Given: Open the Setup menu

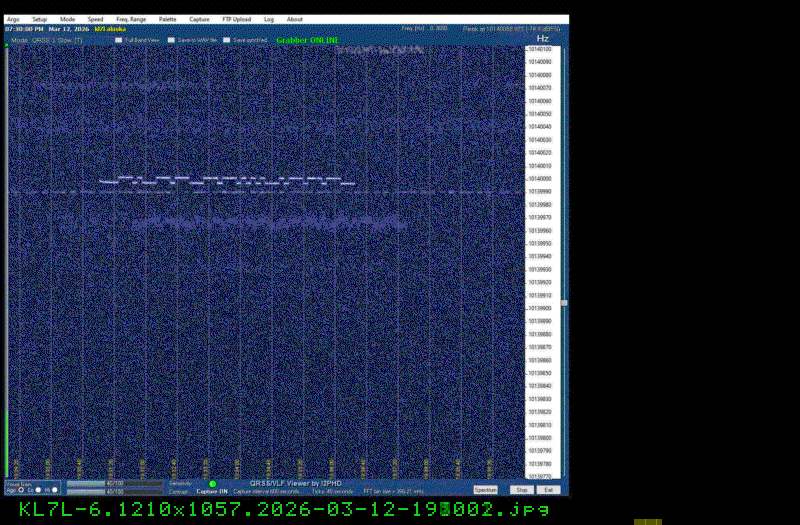Looking at the screenshot, I should [x=39, y=19].
